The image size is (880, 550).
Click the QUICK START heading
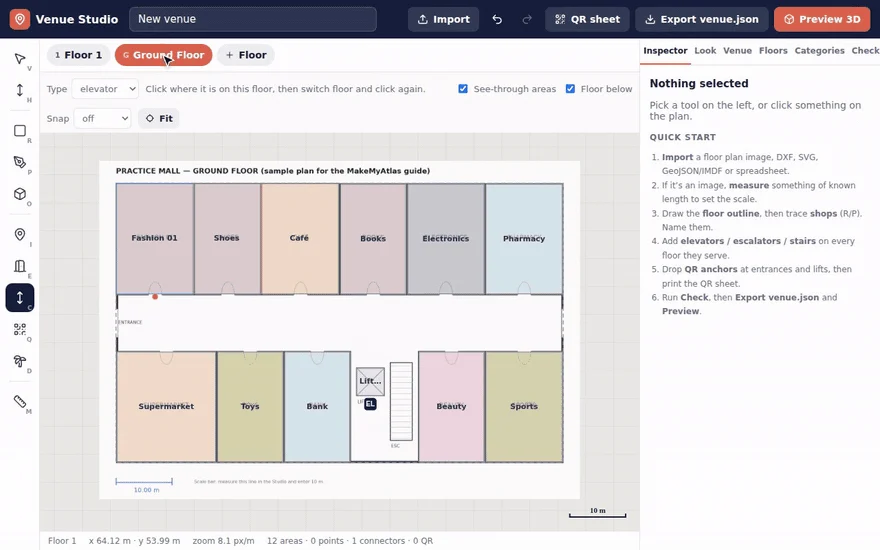pos(682,138)
